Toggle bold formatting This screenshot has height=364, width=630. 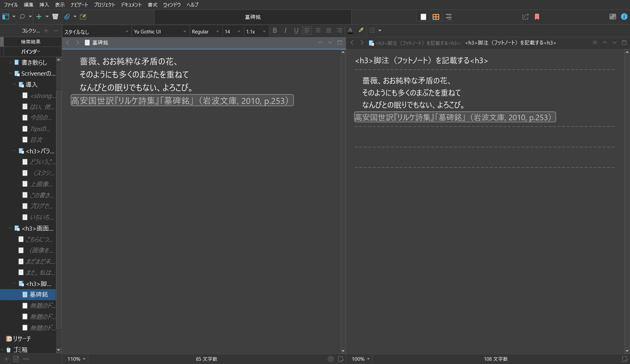pos(275,31)
